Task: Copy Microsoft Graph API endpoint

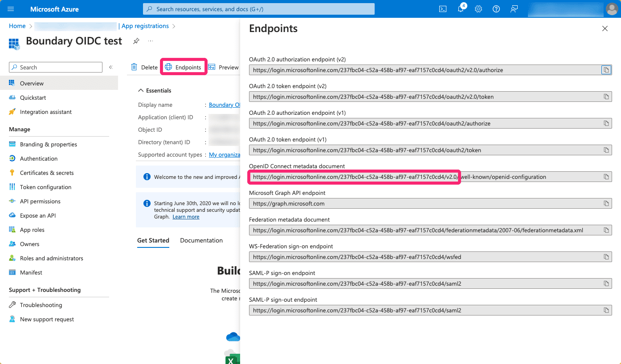Action: (606, 203)
